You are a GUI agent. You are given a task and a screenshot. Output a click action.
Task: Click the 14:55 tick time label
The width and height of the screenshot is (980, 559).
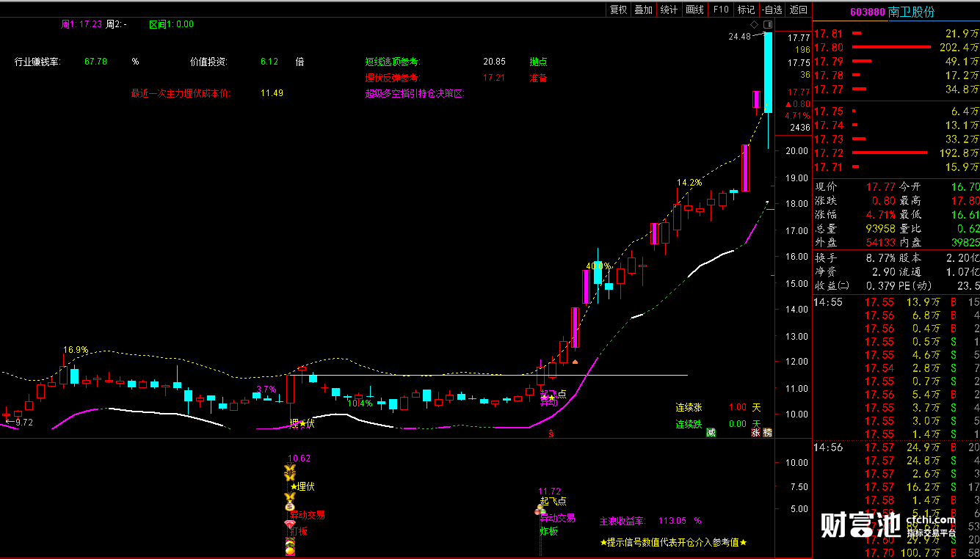point(828,302)
